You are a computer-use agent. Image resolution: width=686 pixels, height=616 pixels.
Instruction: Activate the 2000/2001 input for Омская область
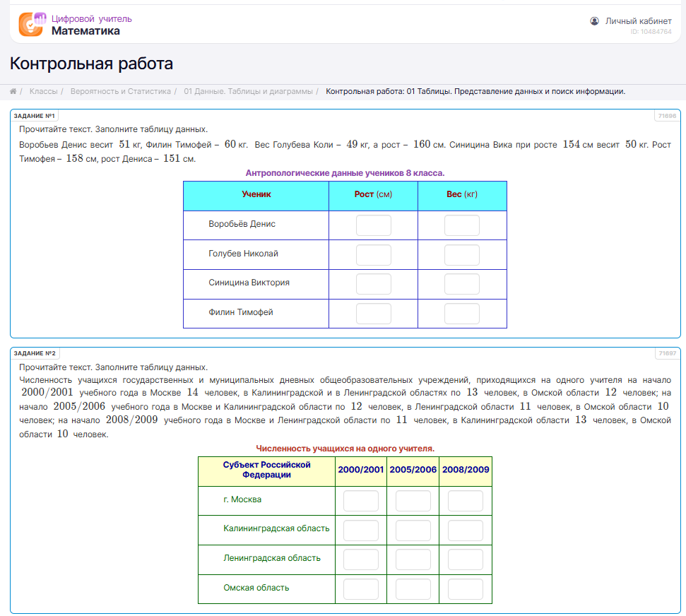(x=361, y=589)
